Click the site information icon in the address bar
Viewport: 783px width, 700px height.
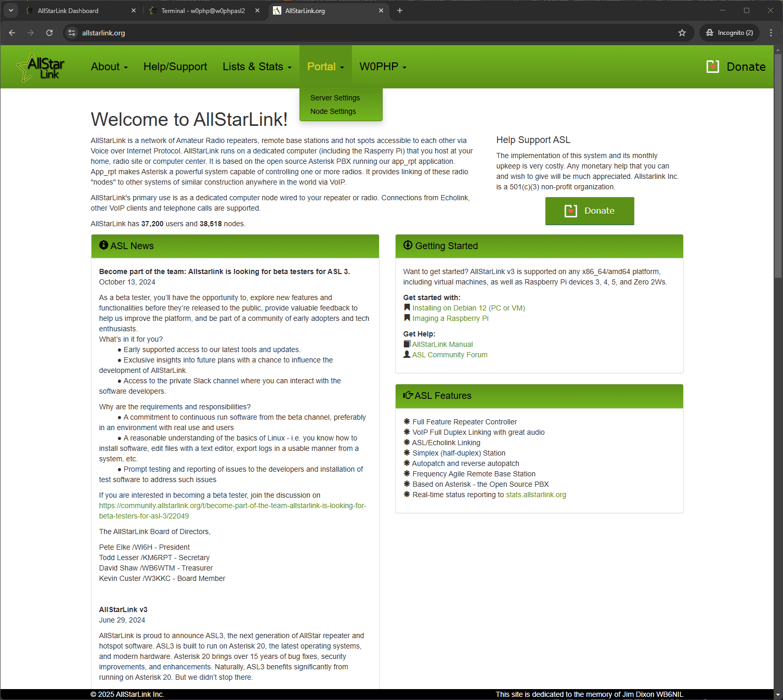click(x=72, y=33)
